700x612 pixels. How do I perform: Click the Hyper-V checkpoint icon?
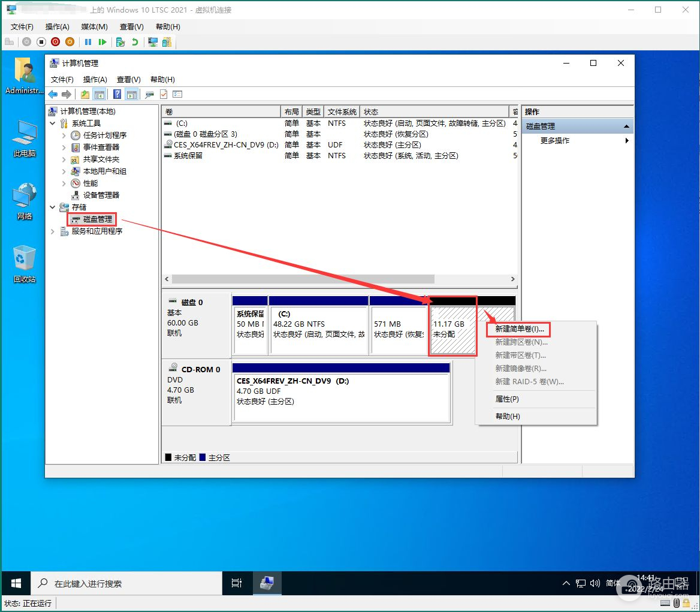click(120, 42)
